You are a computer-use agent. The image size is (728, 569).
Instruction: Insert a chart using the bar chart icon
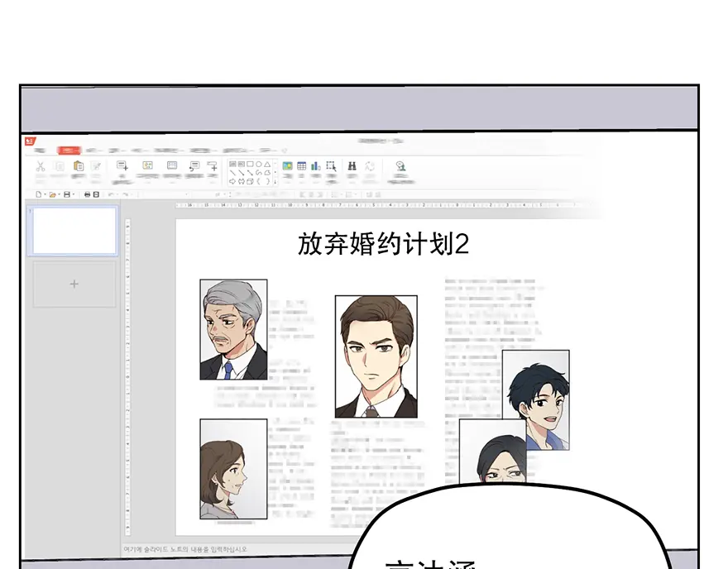[x=315, y=166]
